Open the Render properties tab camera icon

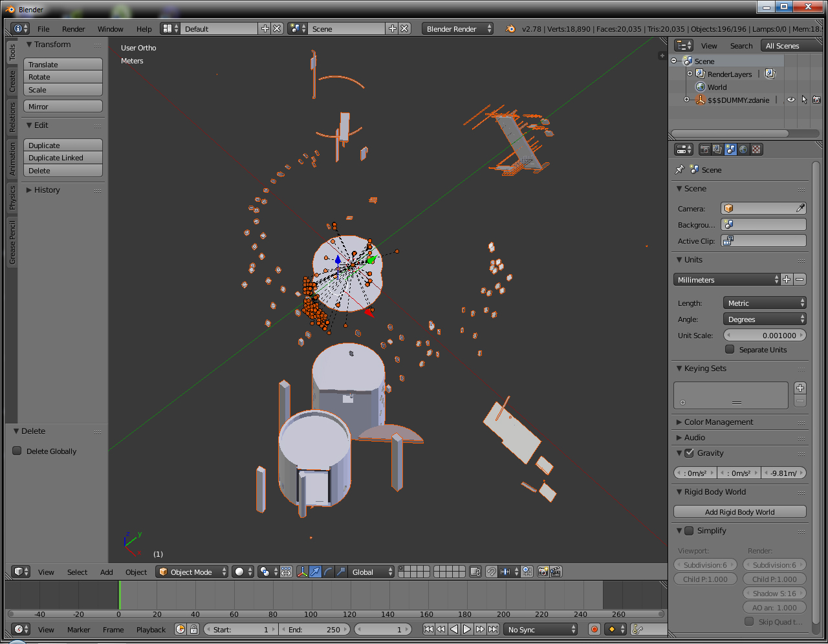pyautogui.click(x=705, y=149)
